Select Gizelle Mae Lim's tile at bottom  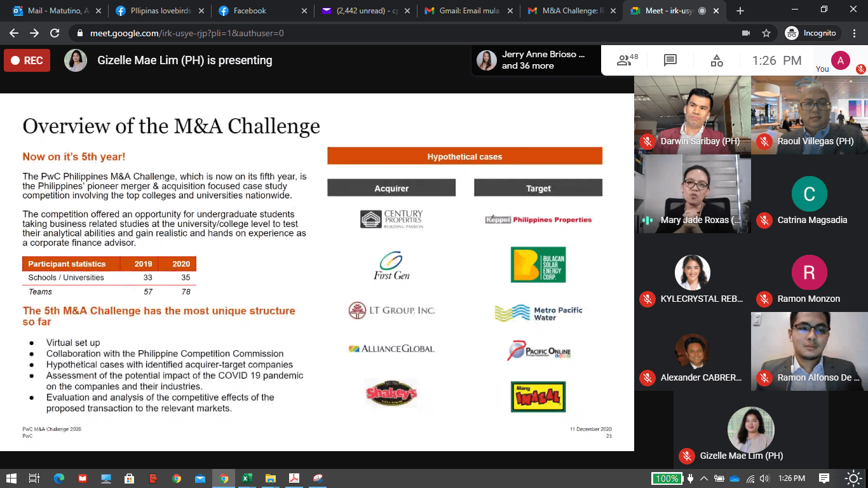[x=751, y=430]
